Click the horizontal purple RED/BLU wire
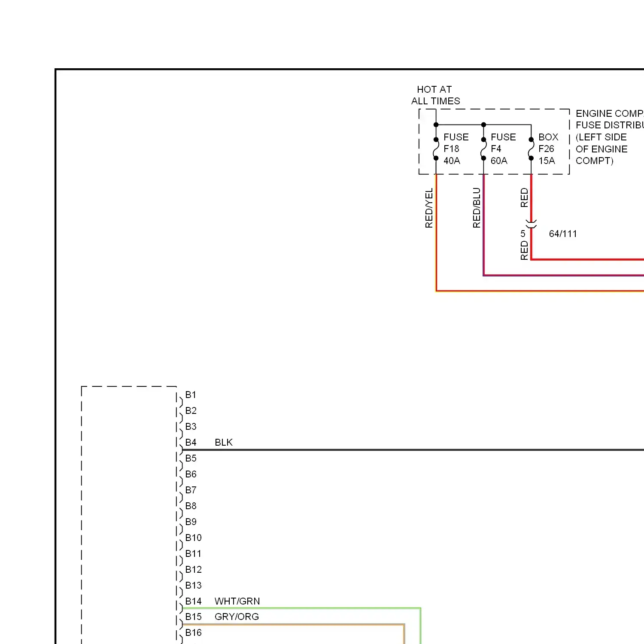Viewport: 644px width, 644px height. [x=563, y=275]
